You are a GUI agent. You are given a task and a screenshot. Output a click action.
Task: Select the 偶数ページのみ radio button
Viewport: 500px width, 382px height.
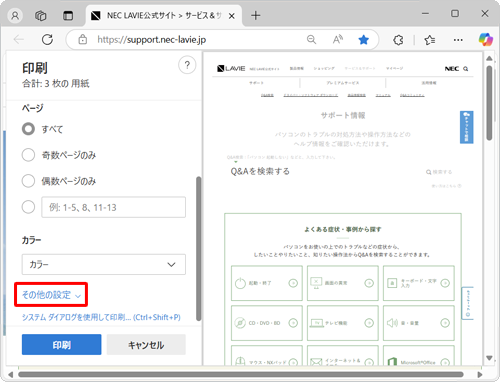[28, 181]
